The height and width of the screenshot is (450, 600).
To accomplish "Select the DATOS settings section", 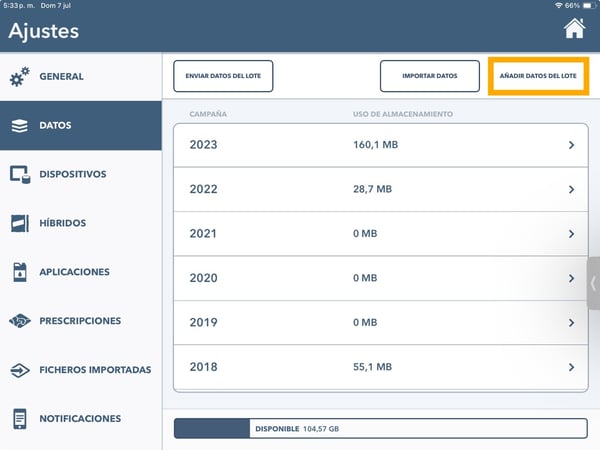I will click(81, 126).
